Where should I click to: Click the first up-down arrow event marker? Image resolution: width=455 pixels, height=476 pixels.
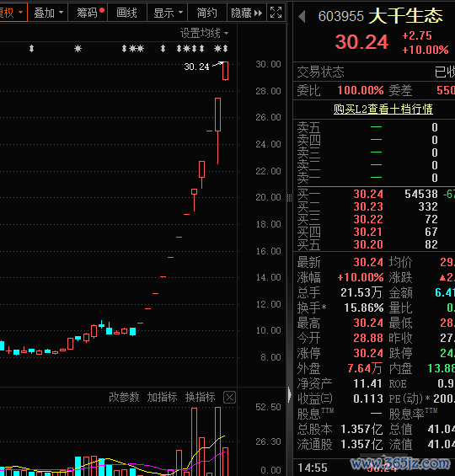pos(31,49)
